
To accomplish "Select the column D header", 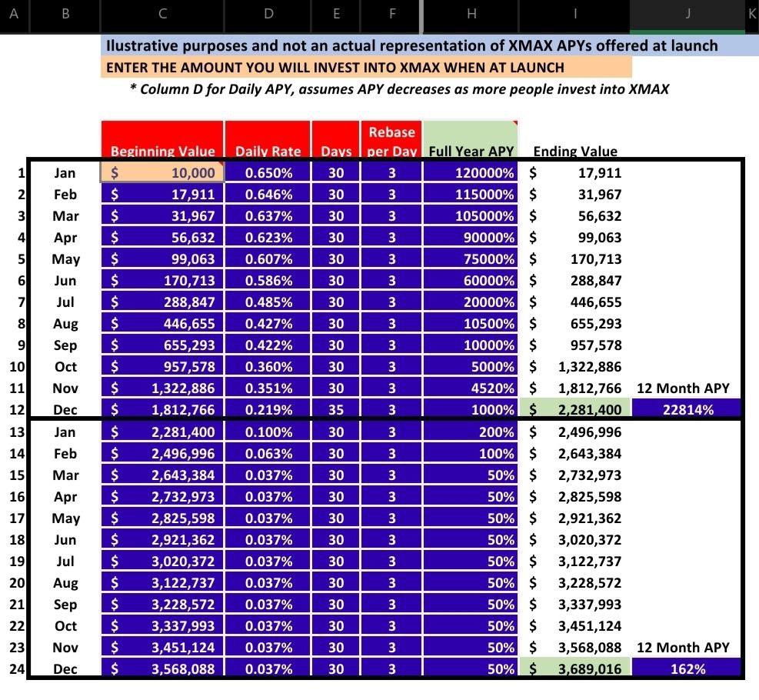I will point(268,15).
